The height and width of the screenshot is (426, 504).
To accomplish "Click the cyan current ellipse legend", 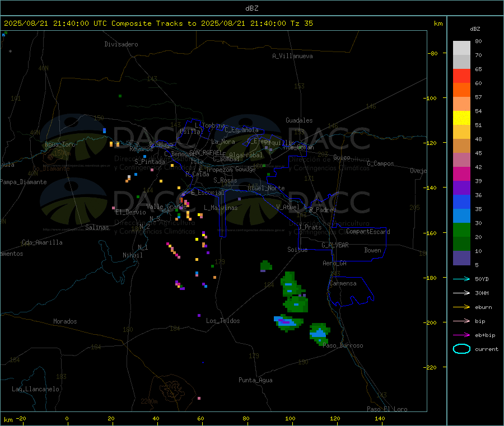I will point(461,349).
